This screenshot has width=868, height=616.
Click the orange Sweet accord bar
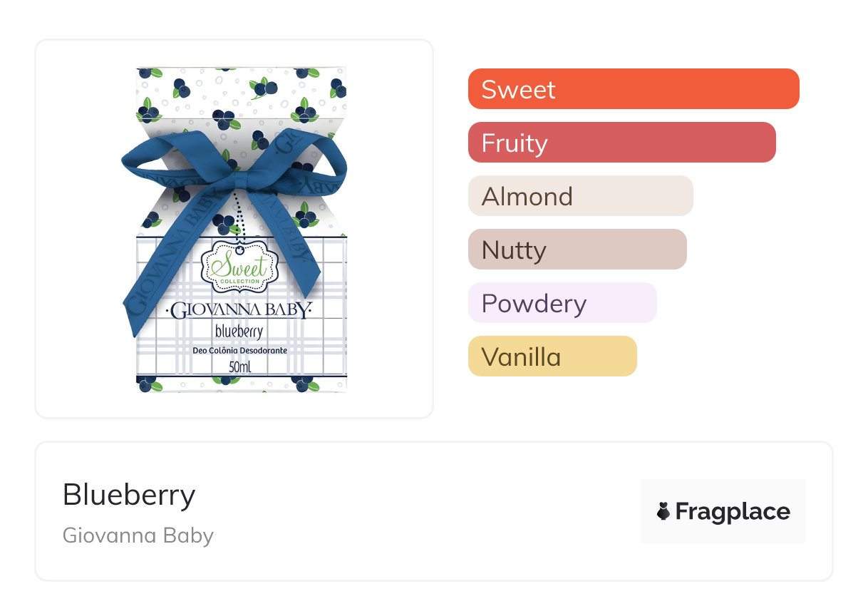point(633,89)
